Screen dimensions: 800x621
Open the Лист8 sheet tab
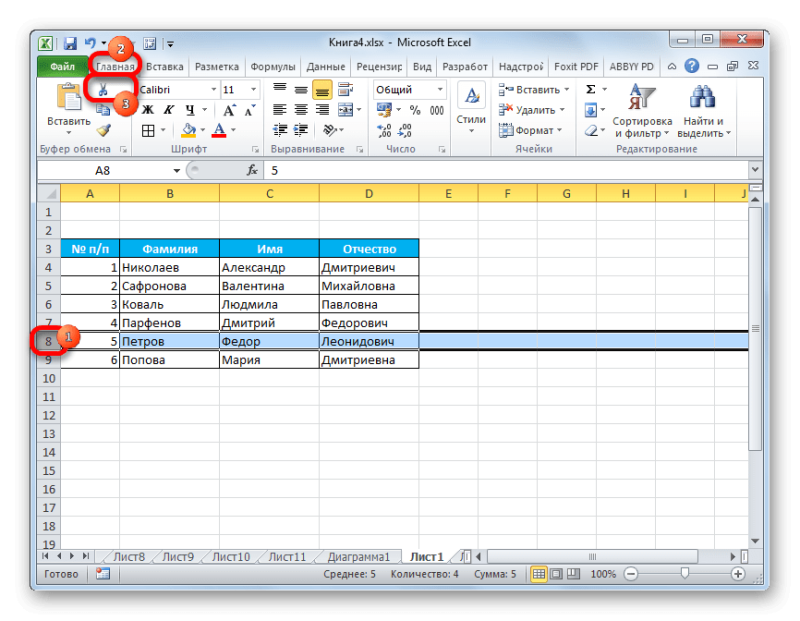(x=129, y=557)
